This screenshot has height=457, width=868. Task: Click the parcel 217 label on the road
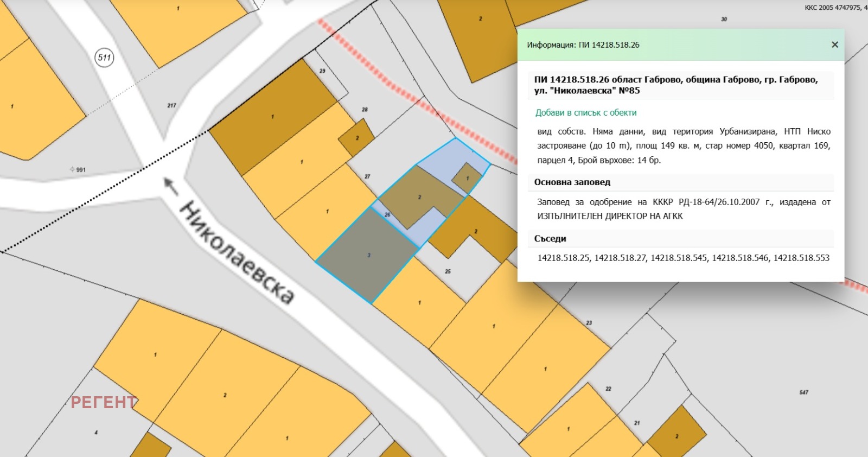pyautogui.click(x=171, y=105)
